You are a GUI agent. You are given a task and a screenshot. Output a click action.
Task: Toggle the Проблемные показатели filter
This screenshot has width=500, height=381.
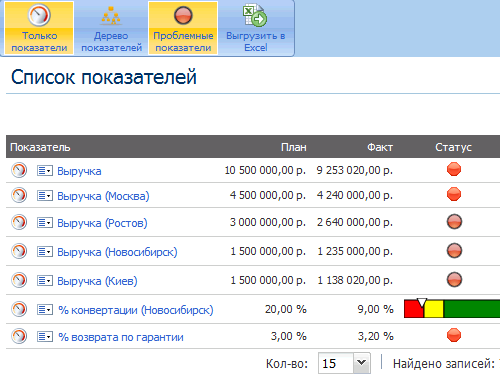pos(183,28)
